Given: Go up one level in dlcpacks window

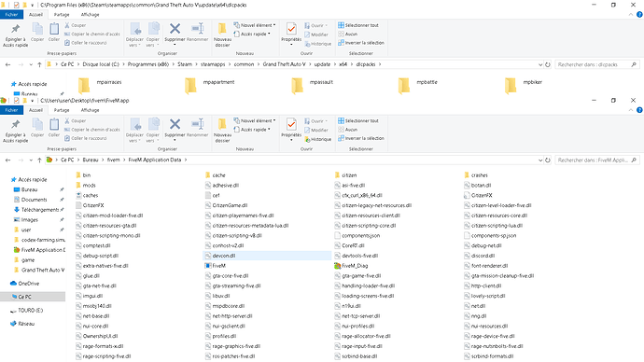Looking at the screenshot, I should tap(39, 64).
